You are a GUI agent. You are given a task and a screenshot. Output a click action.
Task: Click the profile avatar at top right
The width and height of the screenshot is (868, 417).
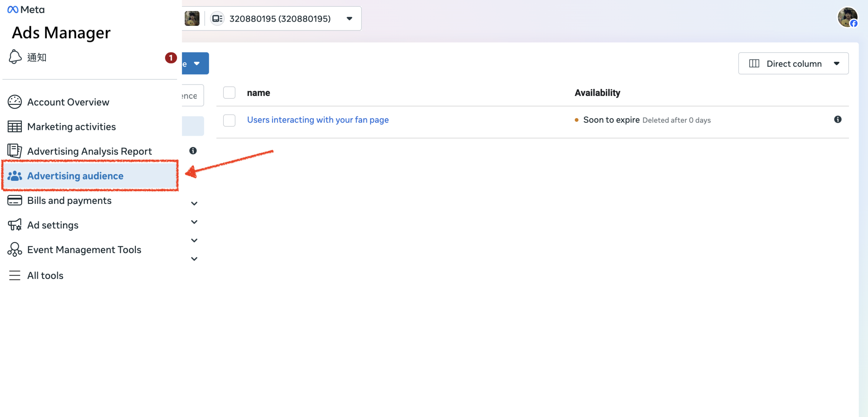(847, 17)
